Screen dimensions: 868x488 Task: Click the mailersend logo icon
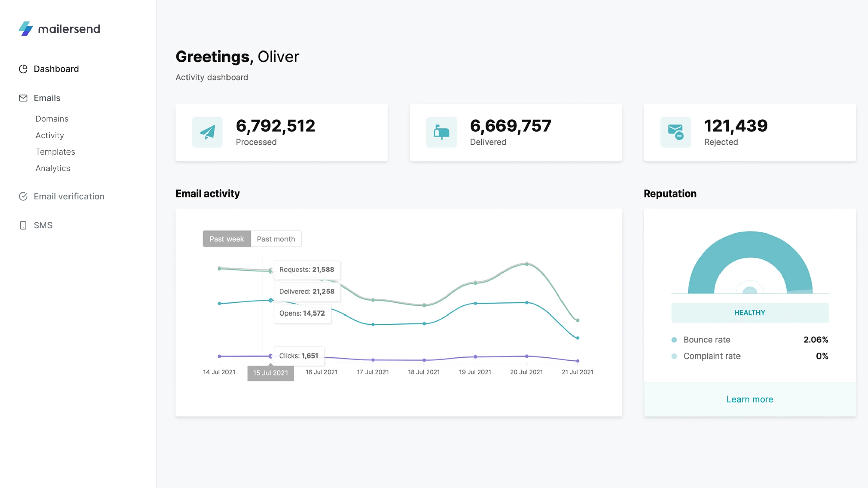tap(26, 29)
